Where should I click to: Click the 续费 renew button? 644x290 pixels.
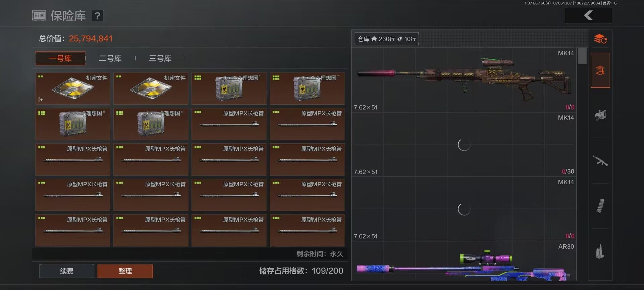tap(66, 271)
